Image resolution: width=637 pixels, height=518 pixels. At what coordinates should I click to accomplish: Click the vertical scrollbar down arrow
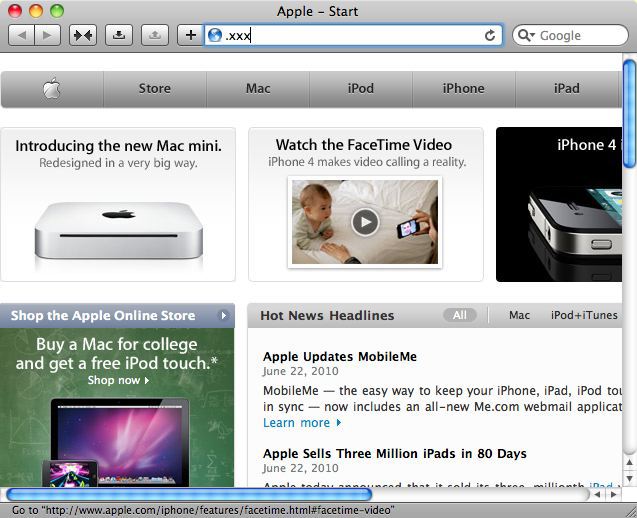pyautogui.click(x=629, y=479)
